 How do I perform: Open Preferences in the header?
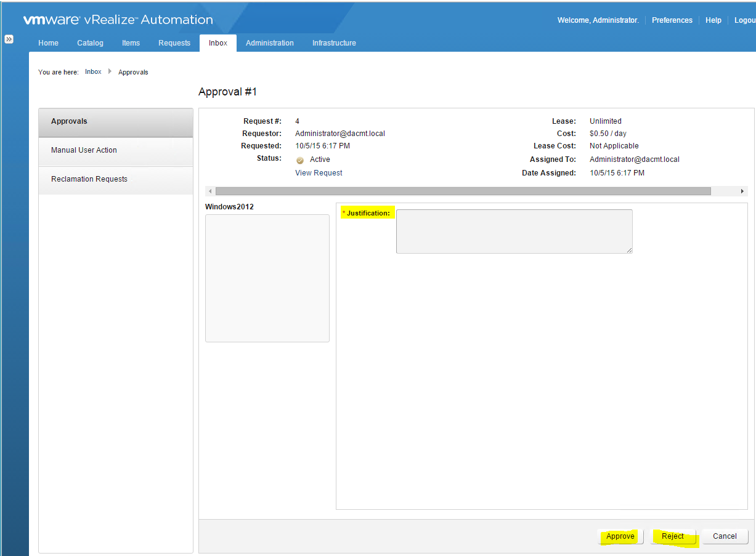point(672,20)
